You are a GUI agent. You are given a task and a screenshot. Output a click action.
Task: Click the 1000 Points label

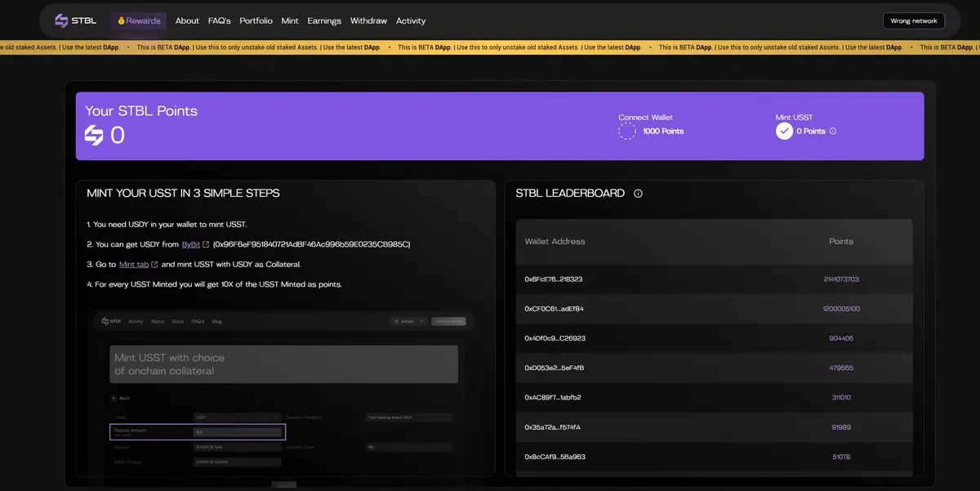pos(663,131)
